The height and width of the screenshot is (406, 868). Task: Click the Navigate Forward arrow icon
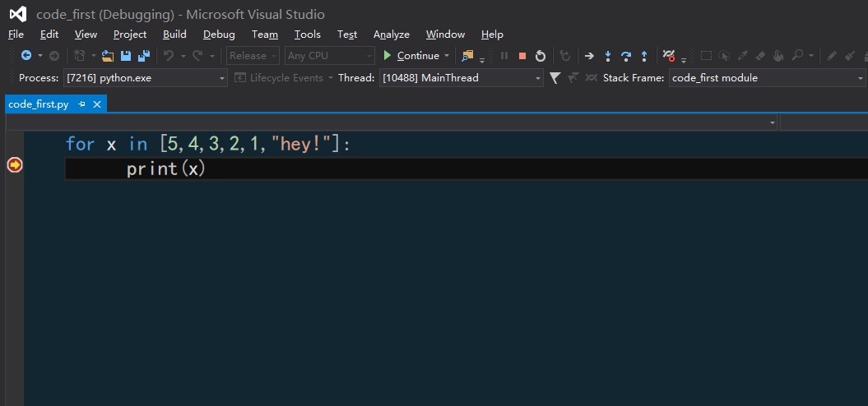[53, 55]
